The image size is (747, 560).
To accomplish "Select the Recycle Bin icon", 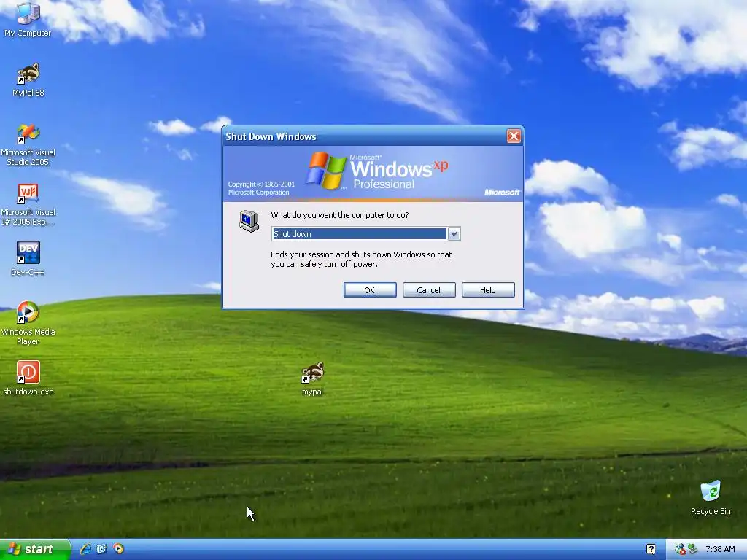I will (711, 498).
